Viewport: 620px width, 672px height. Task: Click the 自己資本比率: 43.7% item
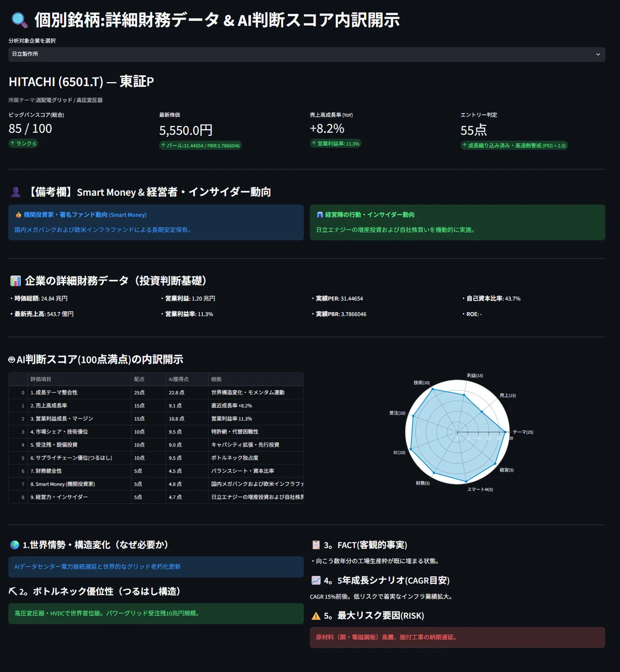(493, 299)
